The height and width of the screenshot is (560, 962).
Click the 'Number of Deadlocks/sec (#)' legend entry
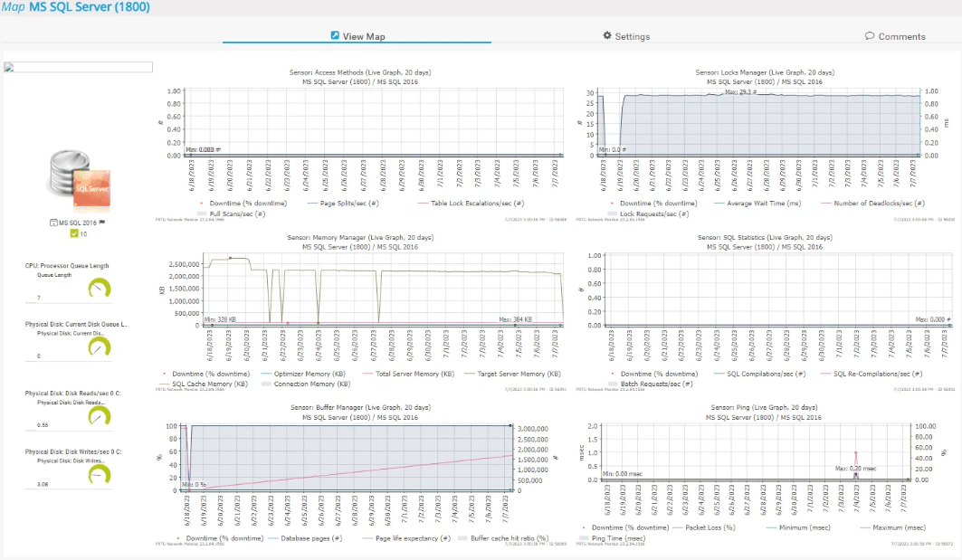point(872,203)
